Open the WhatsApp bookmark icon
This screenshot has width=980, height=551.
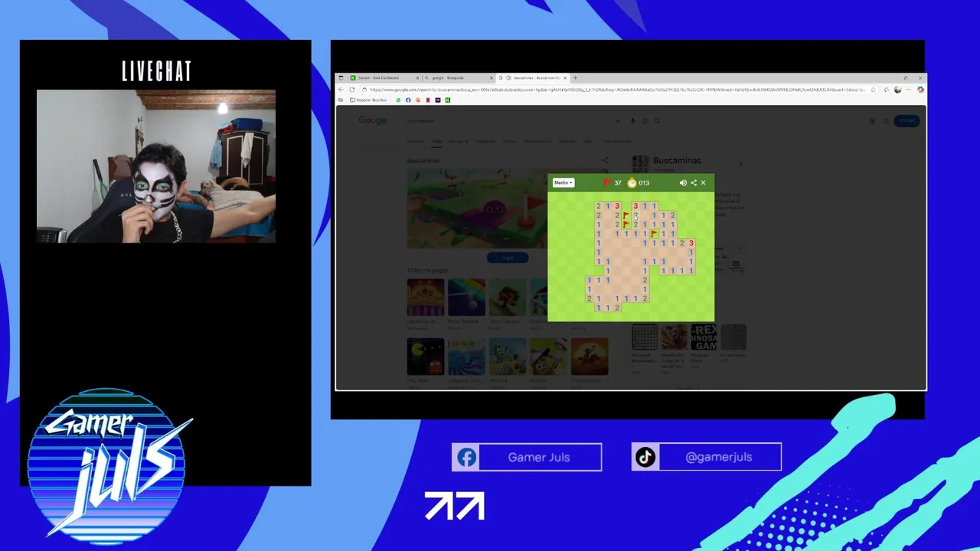pos(398,100)
